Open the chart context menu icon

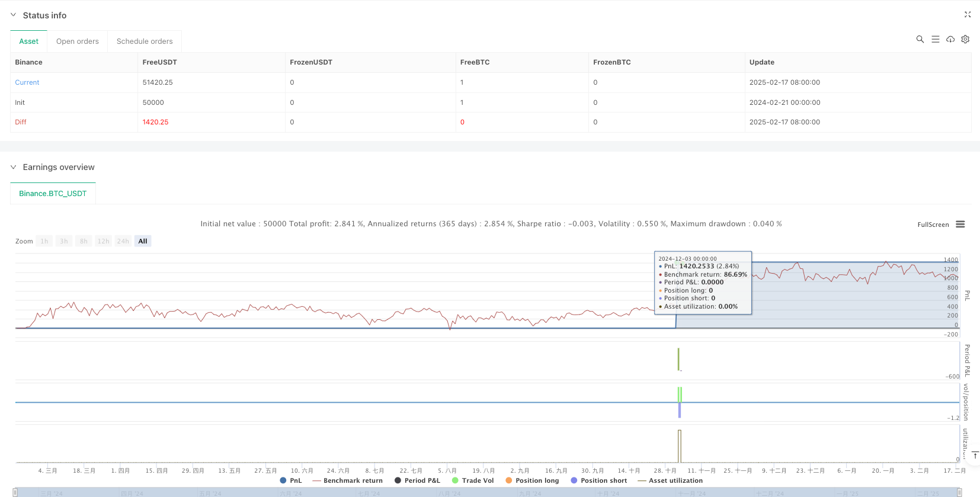(960, 225)
